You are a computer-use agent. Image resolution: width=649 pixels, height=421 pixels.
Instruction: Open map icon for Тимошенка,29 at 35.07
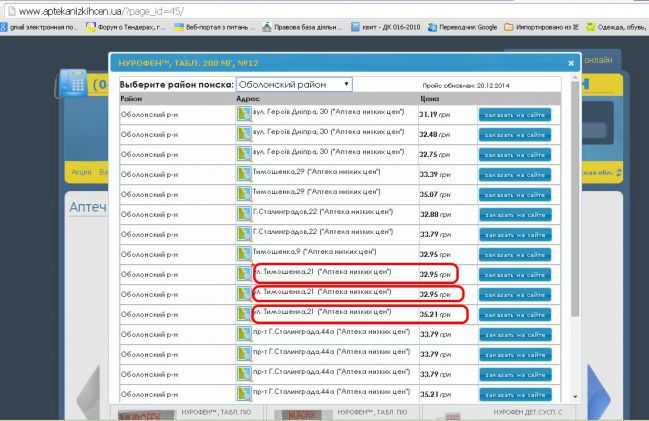pyautogui.click(x=244, y=194)
